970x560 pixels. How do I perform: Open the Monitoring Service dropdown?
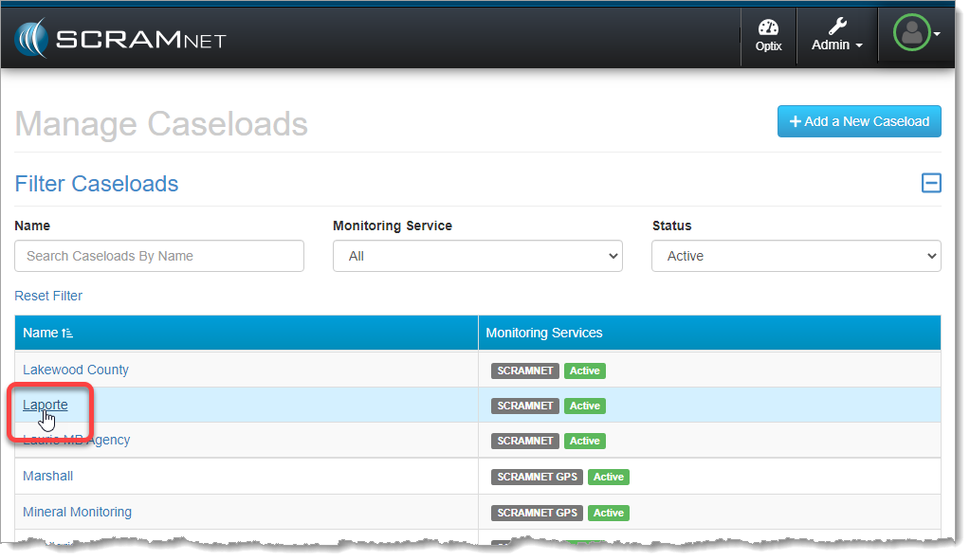477,256
